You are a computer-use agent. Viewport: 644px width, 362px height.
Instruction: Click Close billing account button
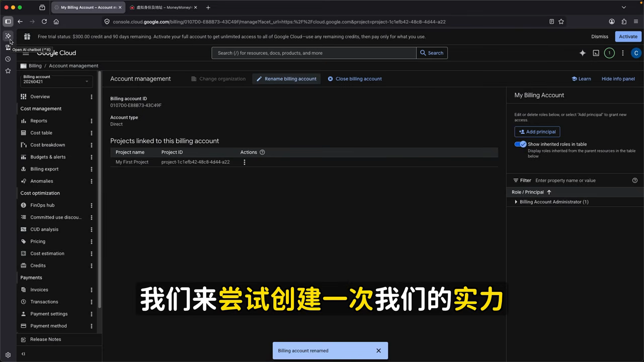(355, 79)
